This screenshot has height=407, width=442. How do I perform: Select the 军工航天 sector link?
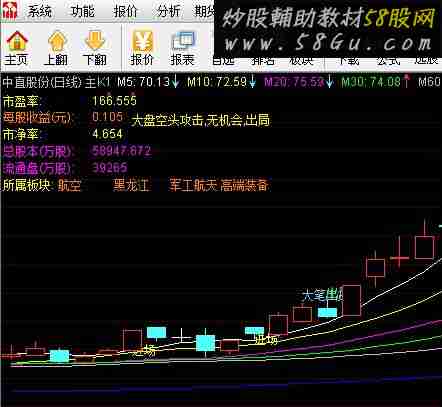pos(193,185)
